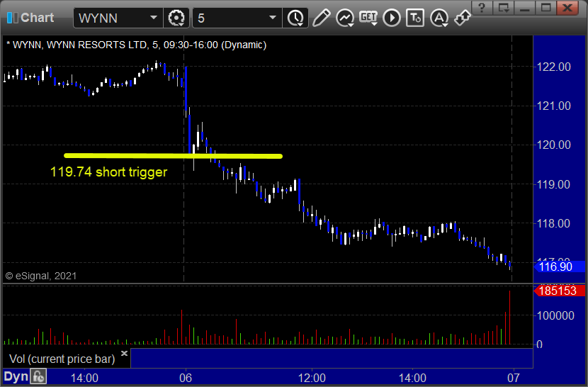
Task: Click the 185153 volume value tag
Action: click(559, 291)
